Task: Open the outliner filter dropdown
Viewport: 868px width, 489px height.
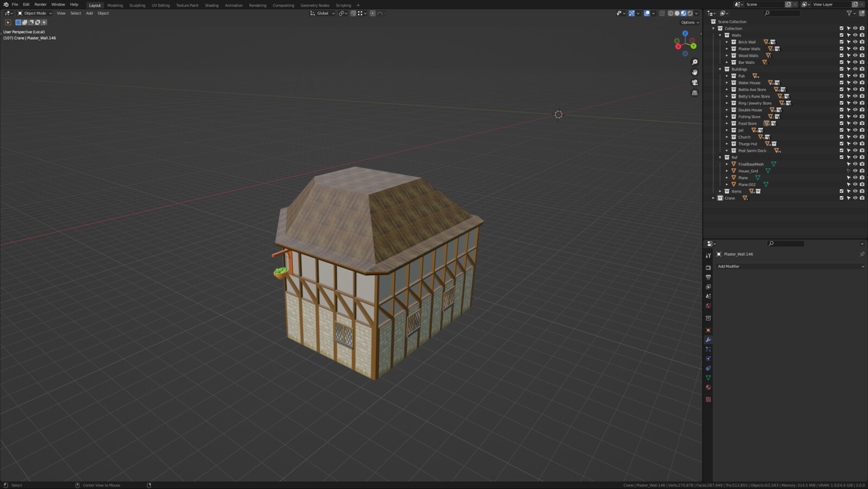Action: pyautogui.click(x=850, y=13)
